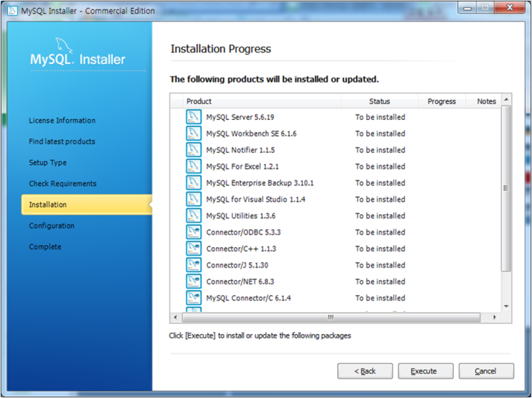Select MySQL for Visual Studio 1.1.4 text

click(x=256, y=199)
